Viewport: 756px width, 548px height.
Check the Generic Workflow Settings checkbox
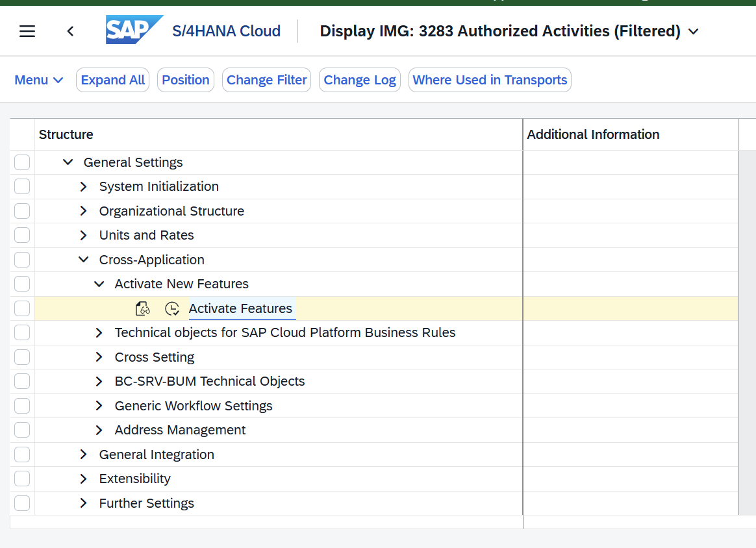tap(22, 406)
